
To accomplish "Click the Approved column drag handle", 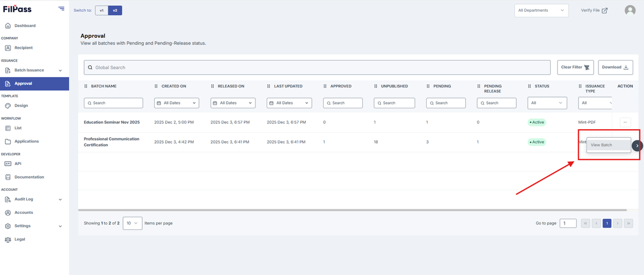I will (x=325, y=86).
